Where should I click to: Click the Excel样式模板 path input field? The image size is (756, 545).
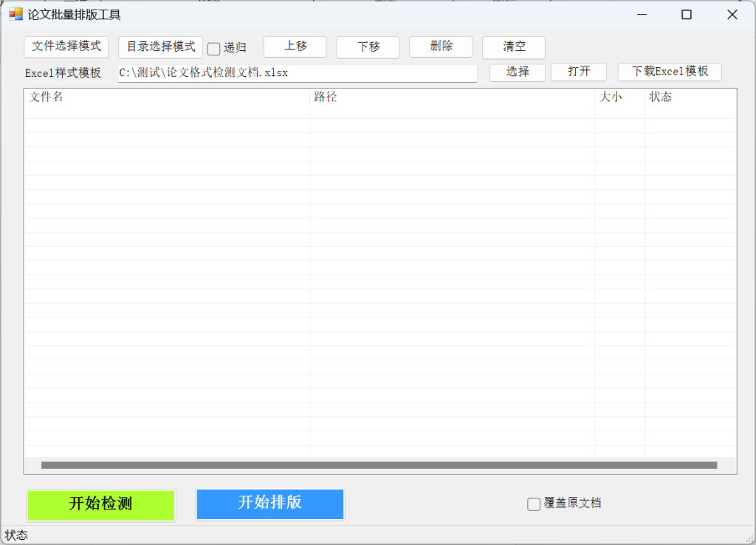point(295,73)
